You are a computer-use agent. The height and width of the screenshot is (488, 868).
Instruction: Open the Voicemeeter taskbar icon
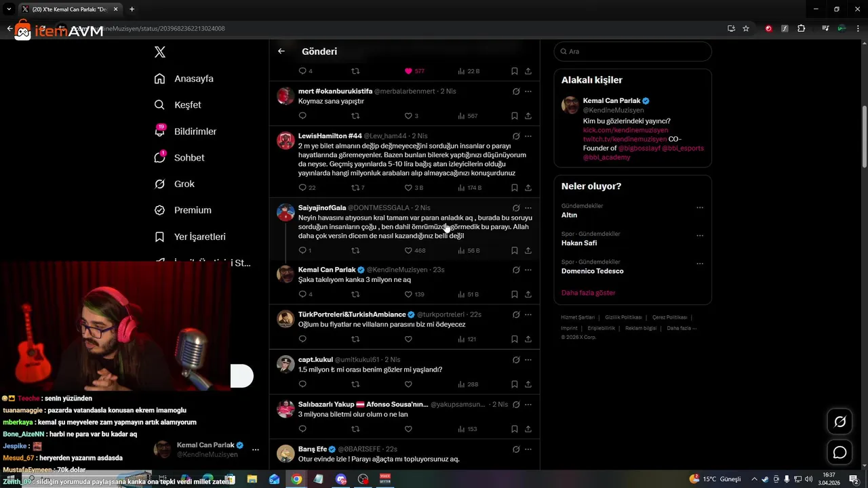click(385, 479)
